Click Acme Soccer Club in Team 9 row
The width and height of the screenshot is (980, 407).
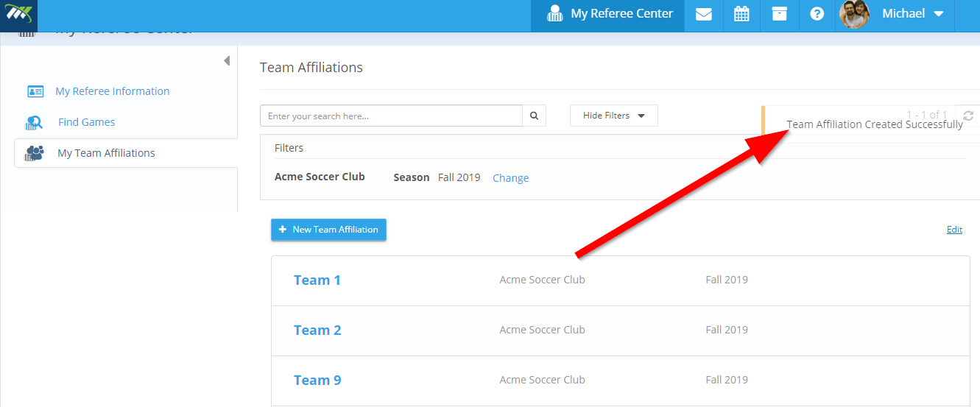coord(543,380)
